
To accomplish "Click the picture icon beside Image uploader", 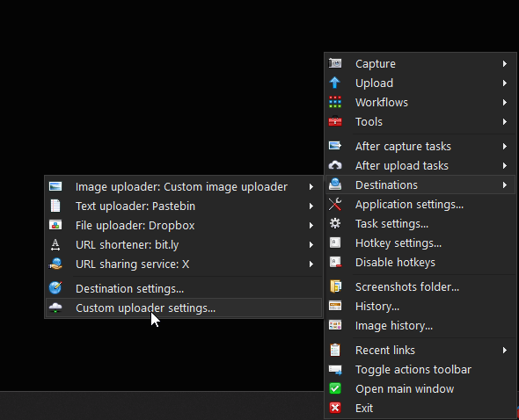I will pos(55,186).
